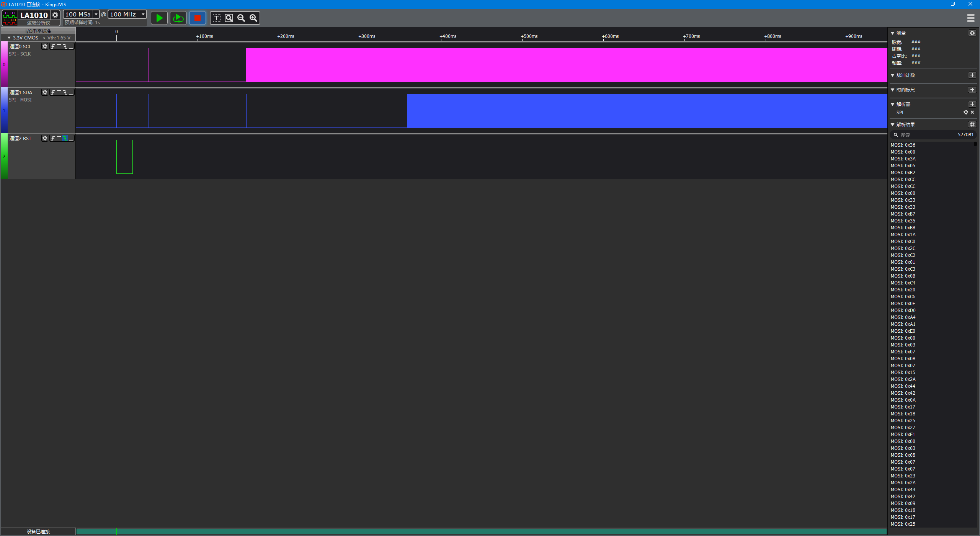Start repeated capture with the loop play icon

(x=178, y=18)
